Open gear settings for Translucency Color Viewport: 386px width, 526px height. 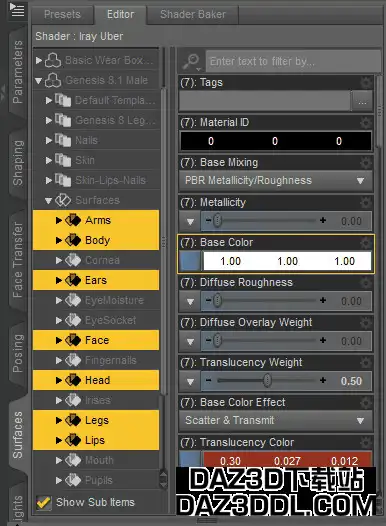(366, 442)
